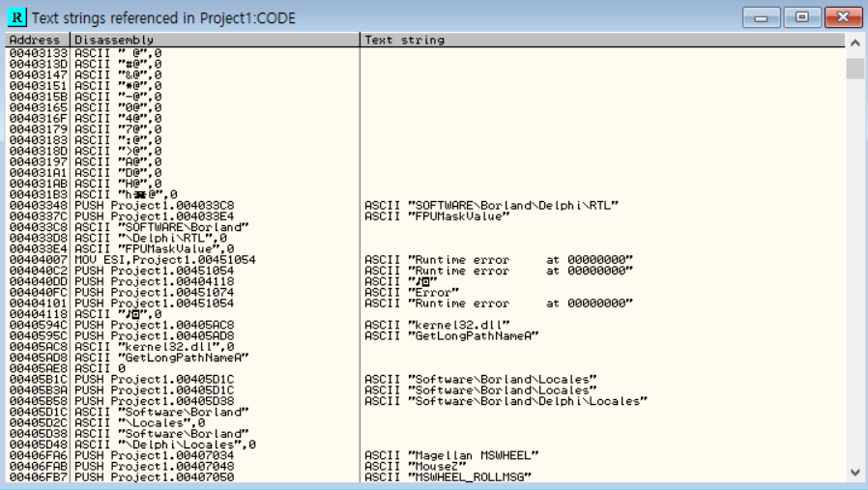Minimize the Text strings window
This screenshot has width=868, height=490.
761,17
